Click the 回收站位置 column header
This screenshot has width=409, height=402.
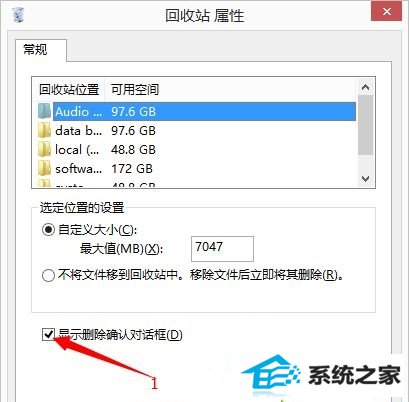(69, 89)
